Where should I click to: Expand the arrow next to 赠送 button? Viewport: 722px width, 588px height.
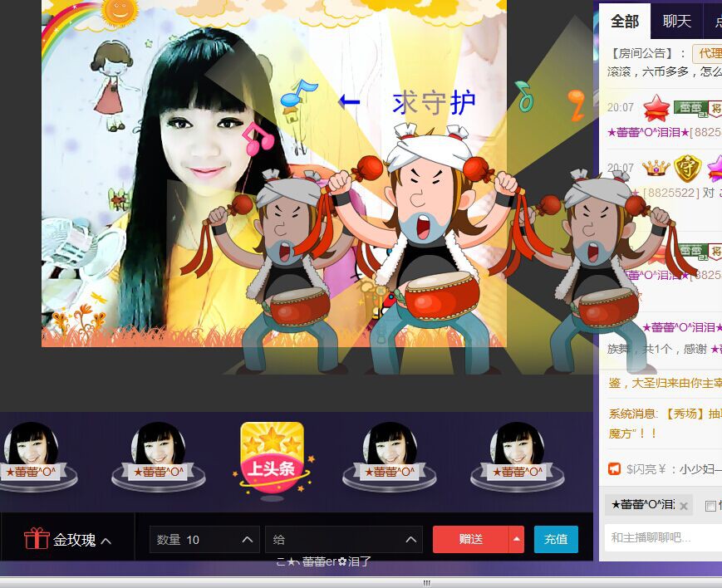(x=517, y=539)
